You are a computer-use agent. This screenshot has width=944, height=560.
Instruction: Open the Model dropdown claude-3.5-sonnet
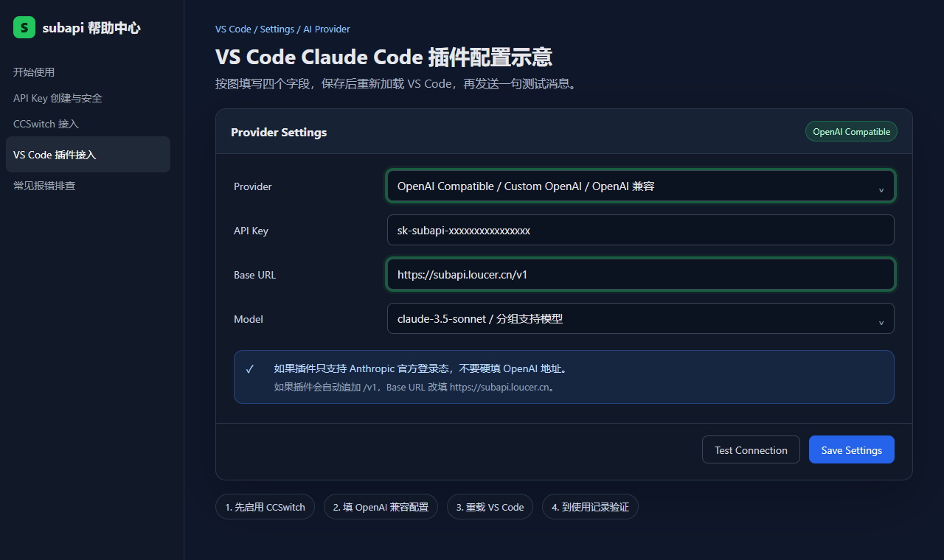click(x=640, y=319)
